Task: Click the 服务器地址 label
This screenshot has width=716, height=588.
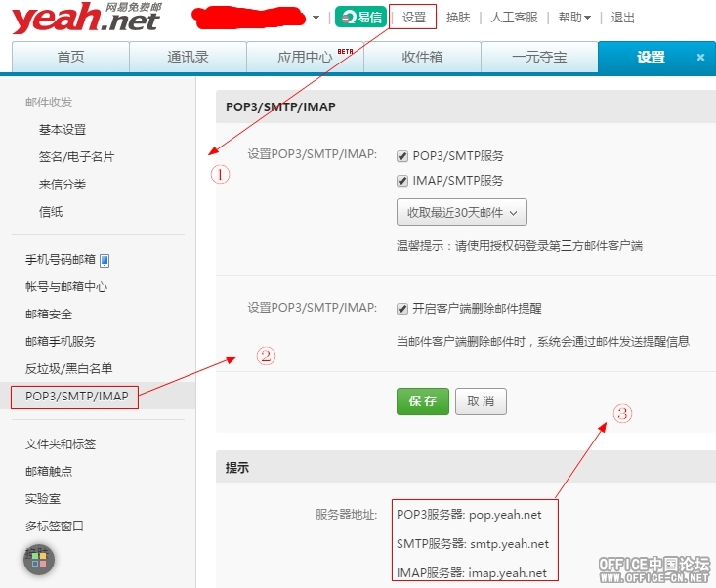Action: click(346, 515)
